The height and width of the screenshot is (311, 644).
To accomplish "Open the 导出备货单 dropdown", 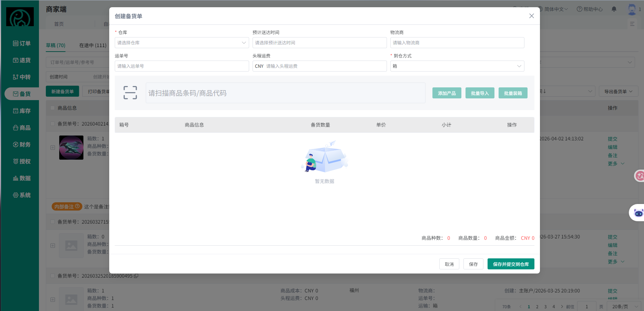I will coord(619,91).
